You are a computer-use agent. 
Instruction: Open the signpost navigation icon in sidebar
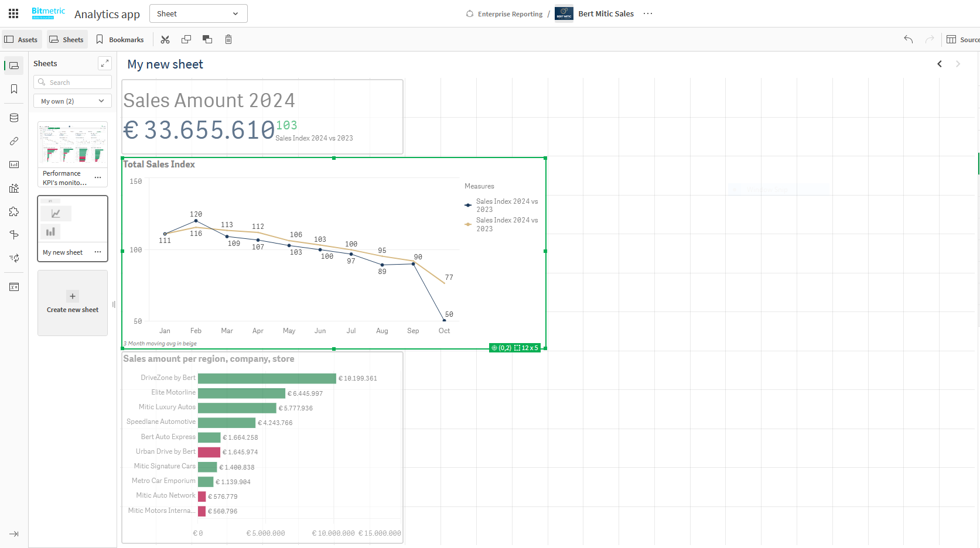tap(14, 235)
